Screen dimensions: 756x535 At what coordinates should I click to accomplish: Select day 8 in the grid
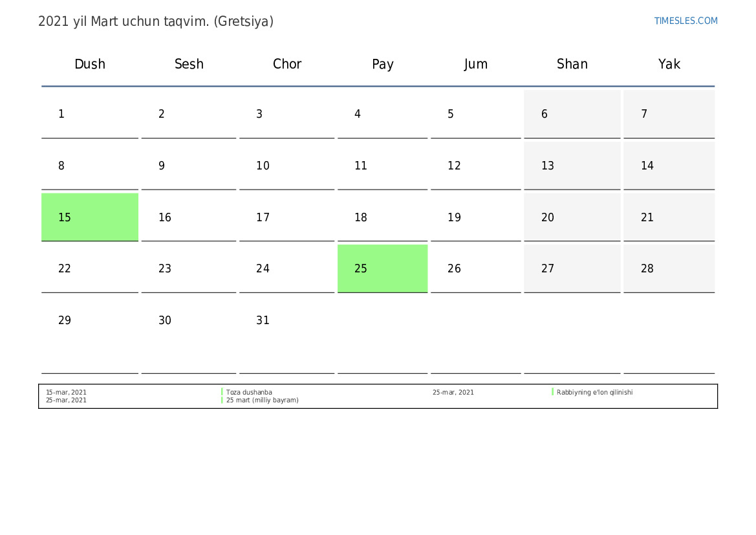(90, 166)
